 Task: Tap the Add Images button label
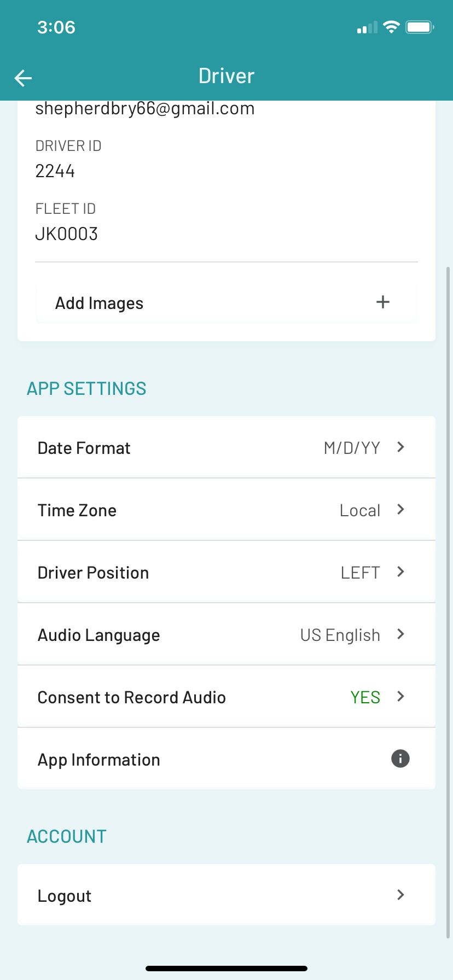coord(99,303)
